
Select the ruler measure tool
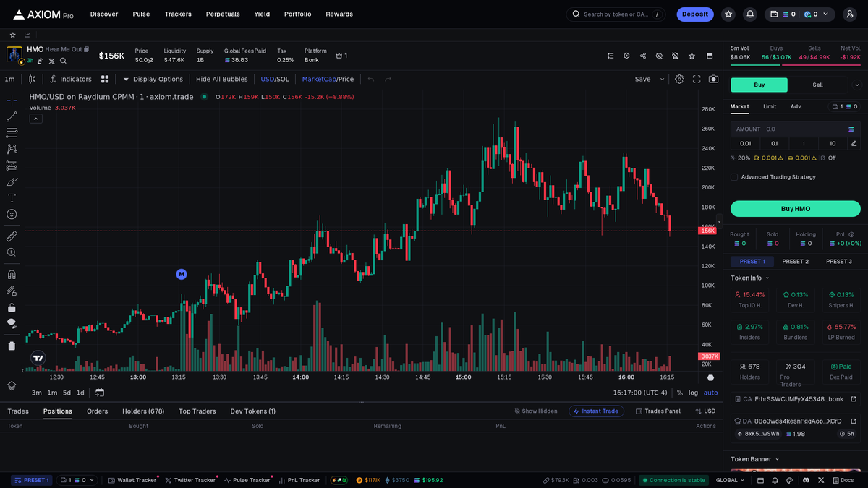tap(12, 236)
